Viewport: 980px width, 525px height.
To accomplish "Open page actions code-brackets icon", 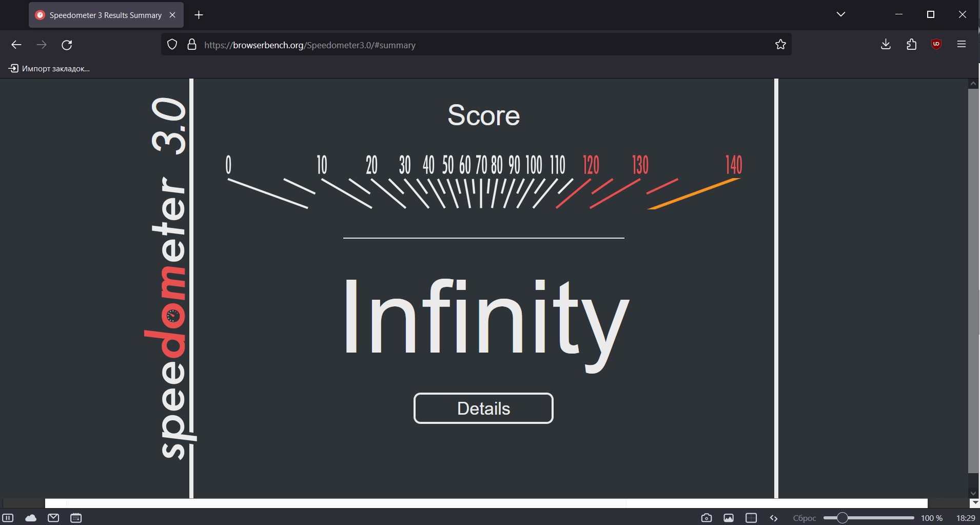I will (x=774, y=518).
